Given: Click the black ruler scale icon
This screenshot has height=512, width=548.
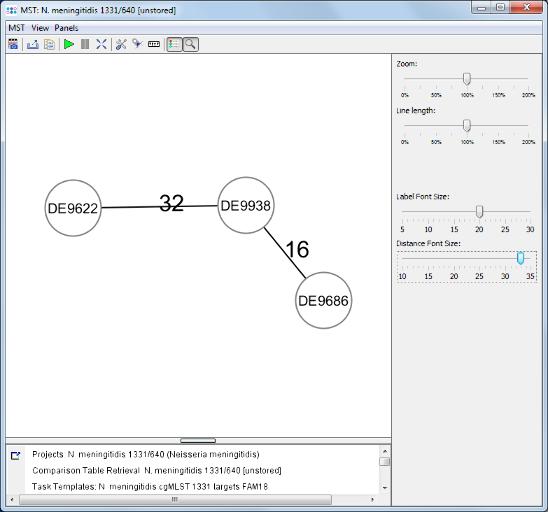Looking at the screenshot, I should point(154,44).
